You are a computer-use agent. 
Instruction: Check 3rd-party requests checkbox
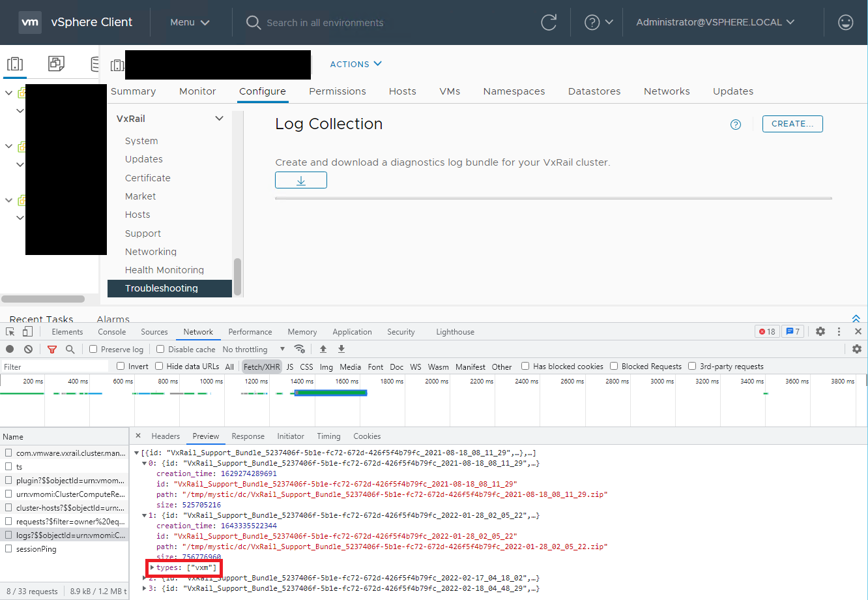coord(693,367)
